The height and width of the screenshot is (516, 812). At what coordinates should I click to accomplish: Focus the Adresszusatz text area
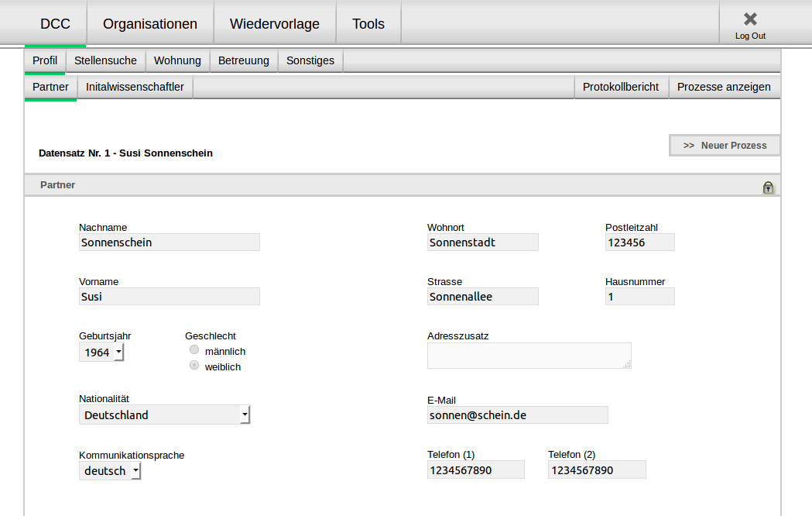pos(529,356)
